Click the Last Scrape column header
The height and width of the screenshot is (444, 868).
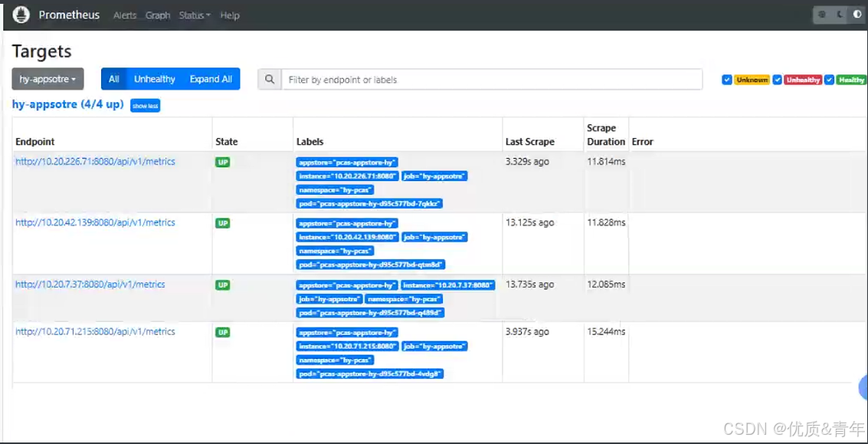click(x=530, y=142)
